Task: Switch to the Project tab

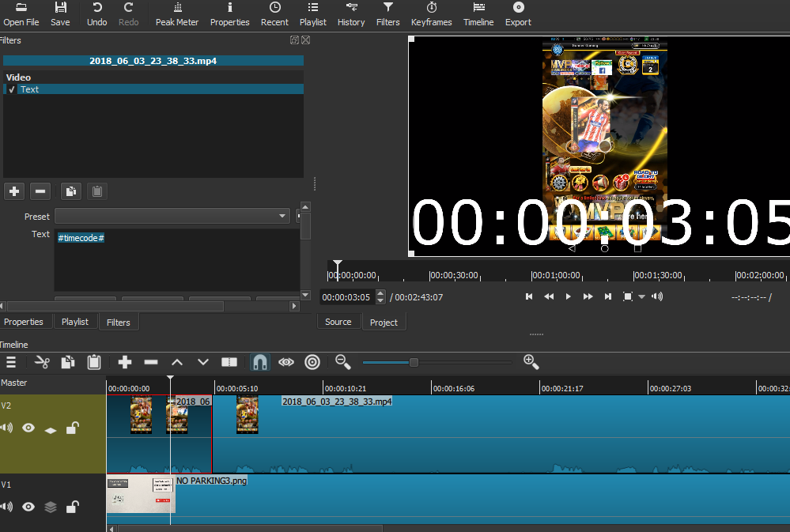Action: click(384, 323)
